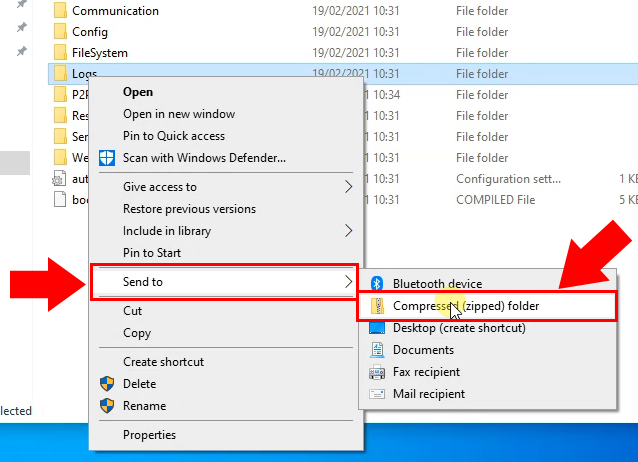Click the Documents icon in submenu
This screenshot has width=638, height=462.
[x=377, y=350]
